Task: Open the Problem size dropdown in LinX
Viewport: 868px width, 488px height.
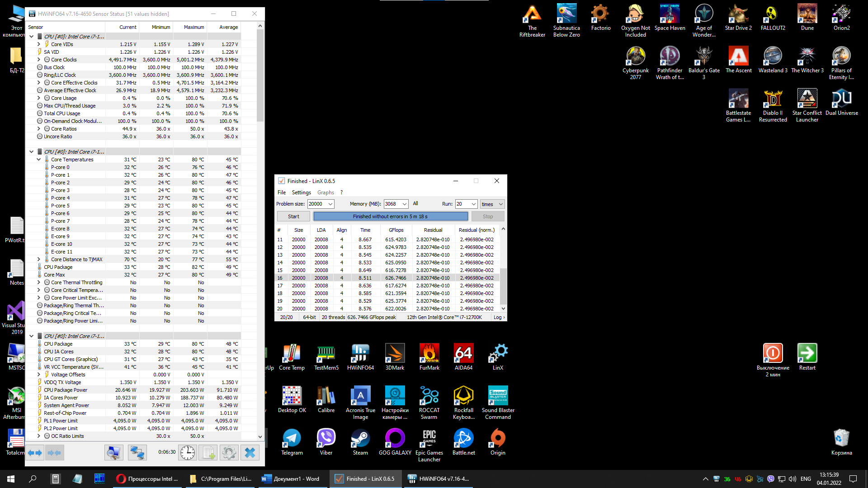Action: pyautogui.click(x=330, y=204)
